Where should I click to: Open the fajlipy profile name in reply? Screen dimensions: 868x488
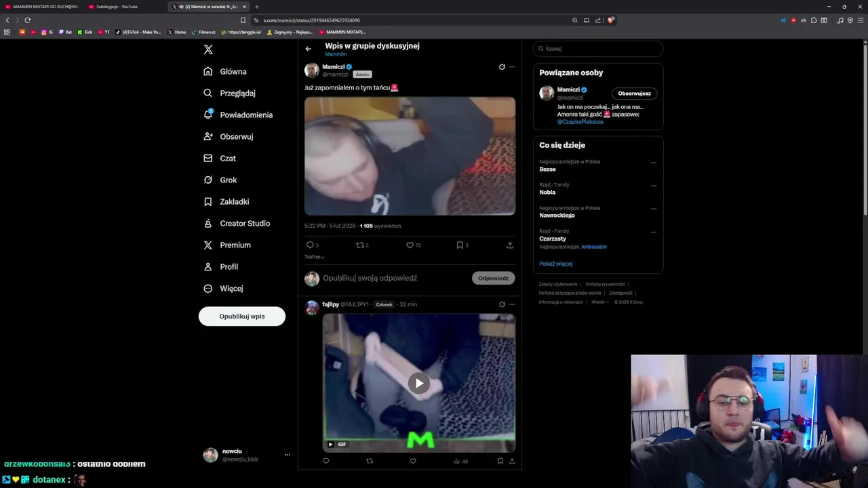pos(330,304)
